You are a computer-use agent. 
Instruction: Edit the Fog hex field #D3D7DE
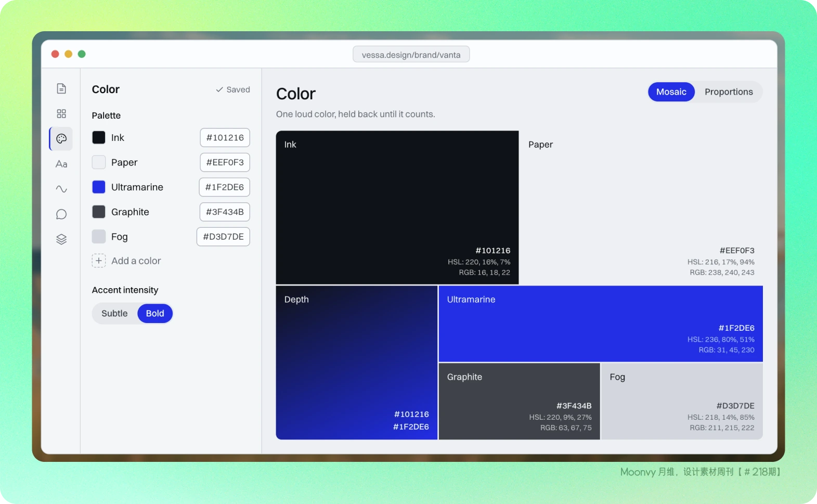(x=223, y=237)
